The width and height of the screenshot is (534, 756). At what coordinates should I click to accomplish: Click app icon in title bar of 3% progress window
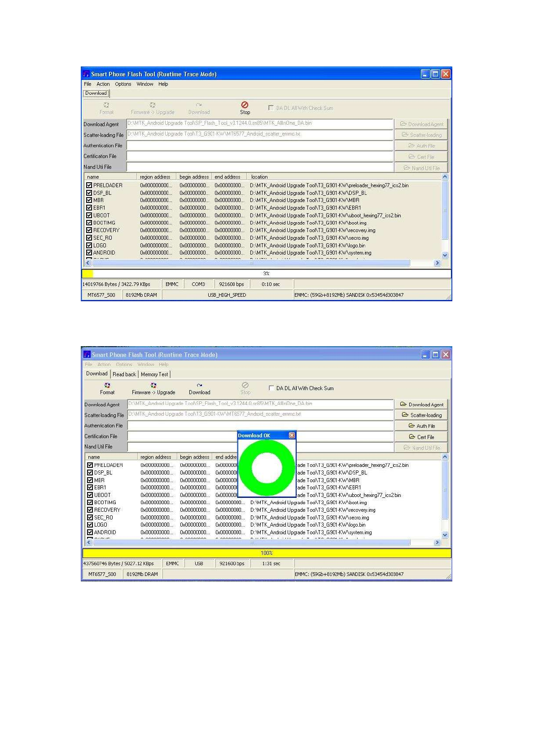pyautogui.click(x=86, y=74)
